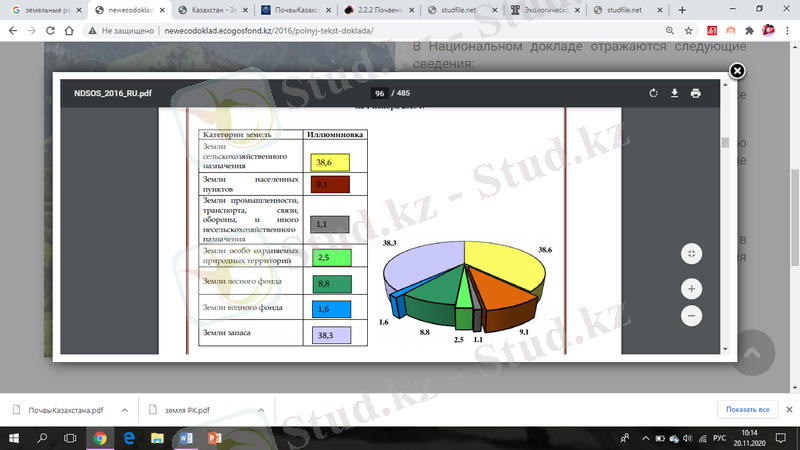The height and width of the screenshot is (450, 800).
Task: Show hidden system tray icons
Action: [645, 438]
